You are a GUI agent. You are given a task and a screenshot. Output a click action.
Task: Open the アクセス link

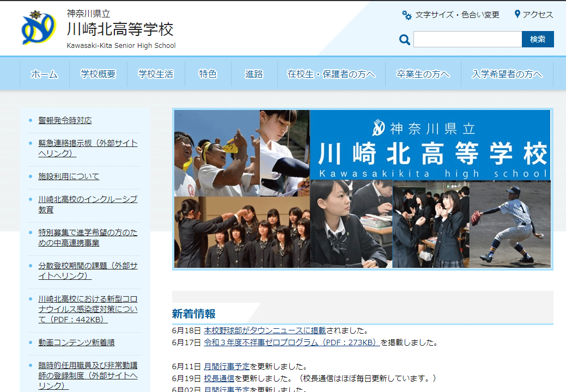coord(538,14)
